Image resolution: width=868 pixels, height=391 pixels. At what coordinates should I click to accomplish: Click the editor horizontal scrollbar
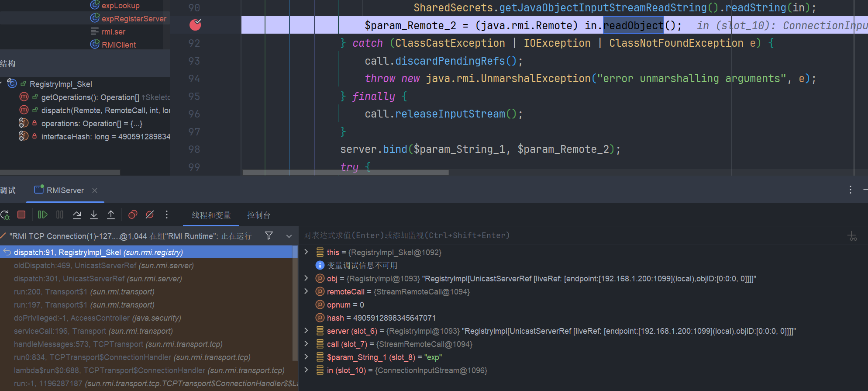[346, 173]
